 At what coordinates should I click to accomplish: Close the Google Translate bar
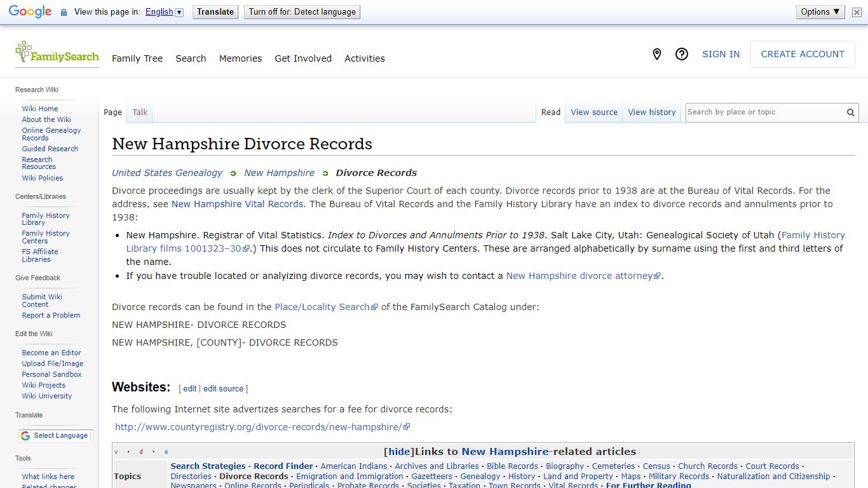(857, 12)
